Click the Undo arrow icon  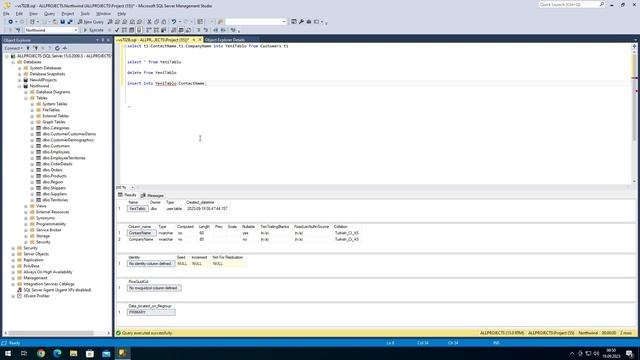click(174, 22)
